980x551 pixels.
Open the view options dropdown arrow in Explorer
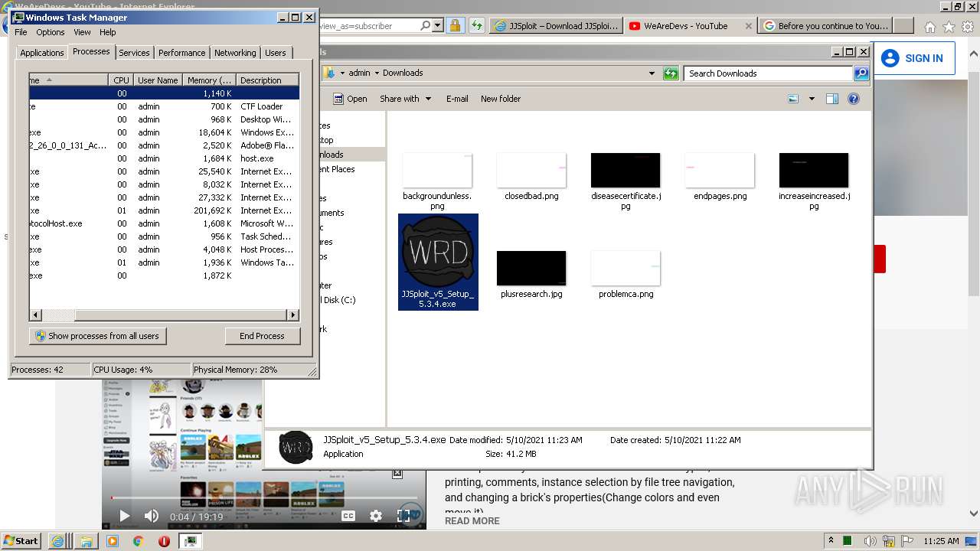[812, 99]
